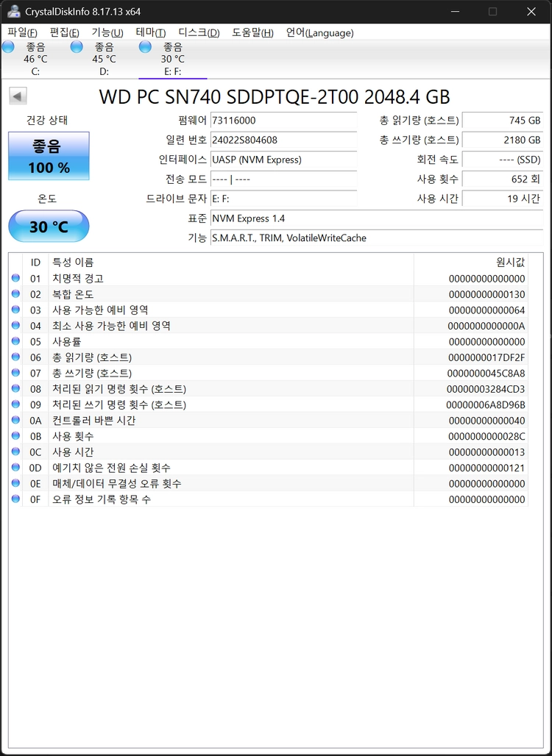Click the blue status dot of attribute 0C
Viewport: 552px width, 756px height.
16,452
